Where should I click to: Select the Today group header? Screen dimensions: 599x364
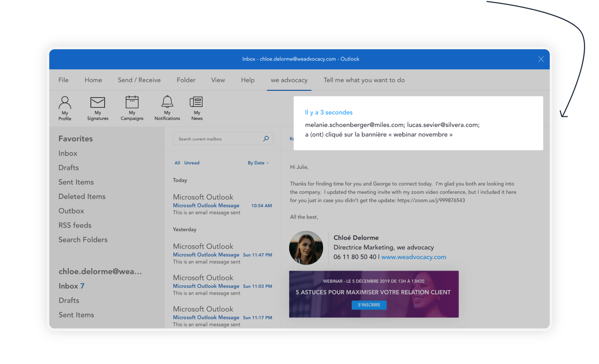180,180
